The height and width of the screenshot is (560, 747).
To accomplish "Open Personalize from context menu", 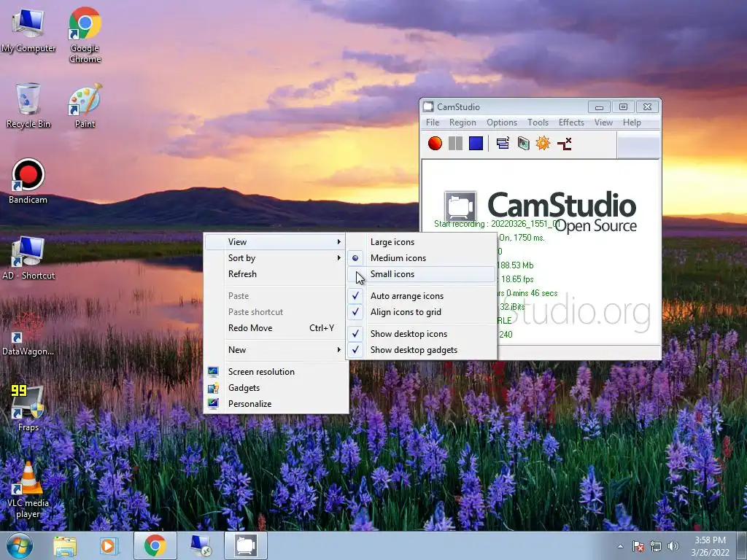I will [275, 404].
